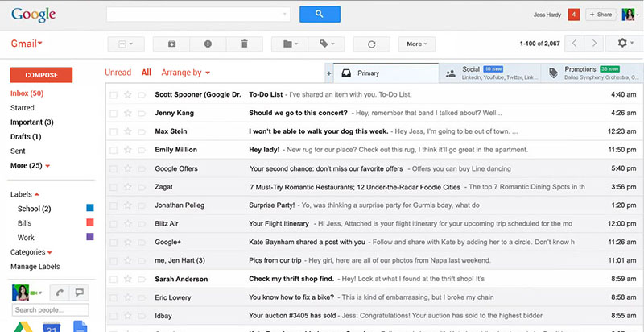Open the profile avatar at top right
Viewport: 644px width, 332px height.
(x=628, y=15)
